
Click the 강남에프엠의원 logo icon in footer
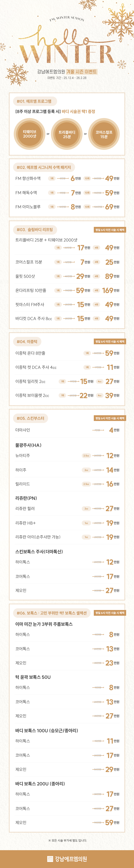tap(50, 859)
